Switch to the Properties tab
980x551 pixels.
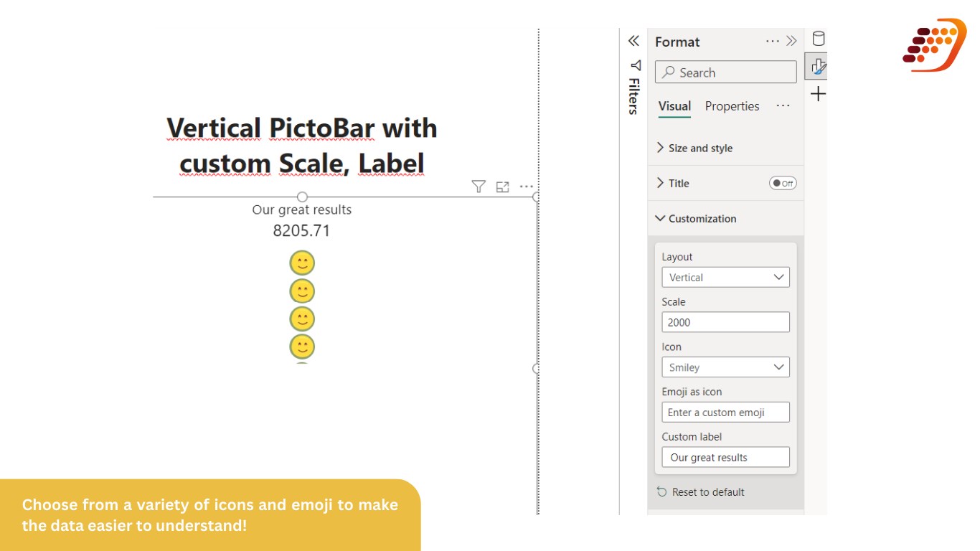tap(732, 106)
